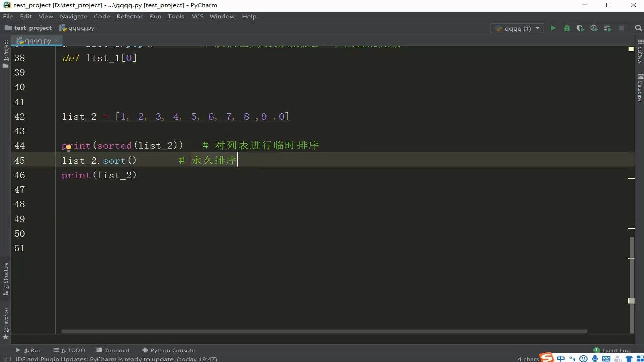Toggle Chinese/English mode on the Sogou bar

pos(560,358)
